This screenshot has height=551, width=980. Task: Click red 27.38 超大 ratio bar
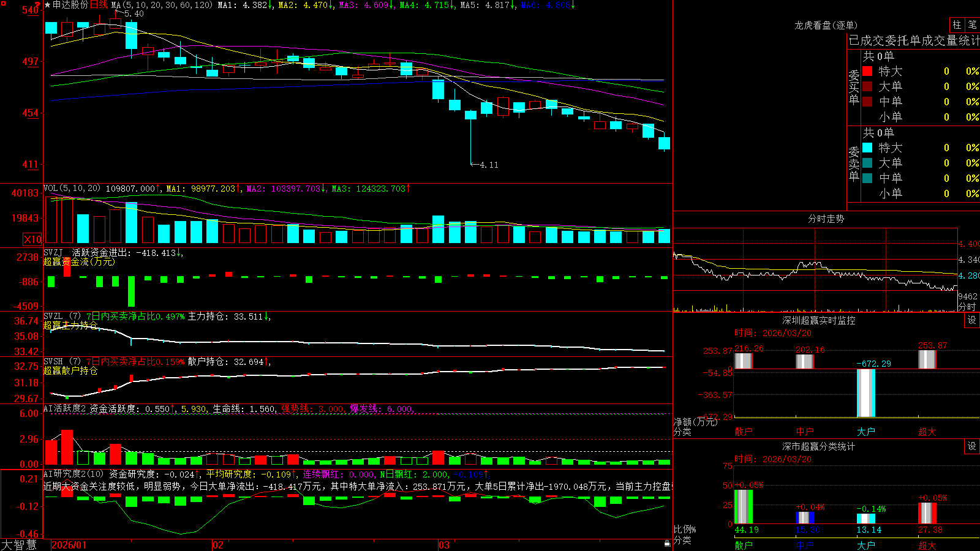tap(927, 513)
